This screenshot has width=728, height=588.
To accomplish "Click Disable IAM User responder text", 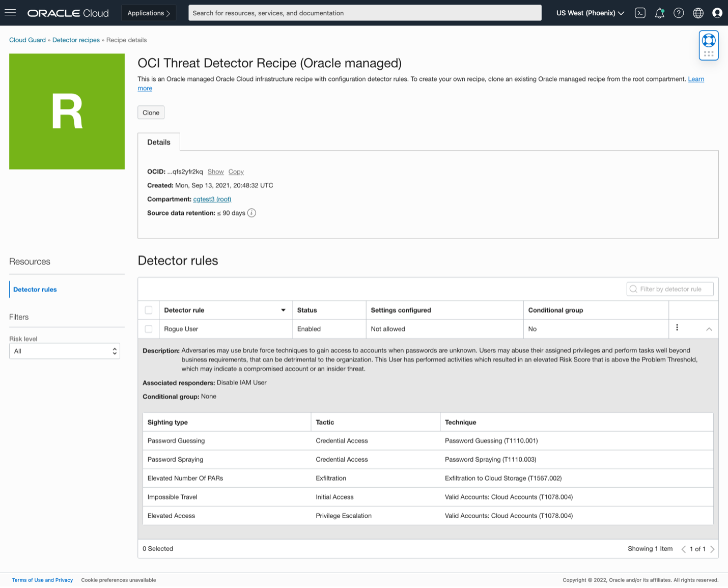I will (x=241, y=383).
